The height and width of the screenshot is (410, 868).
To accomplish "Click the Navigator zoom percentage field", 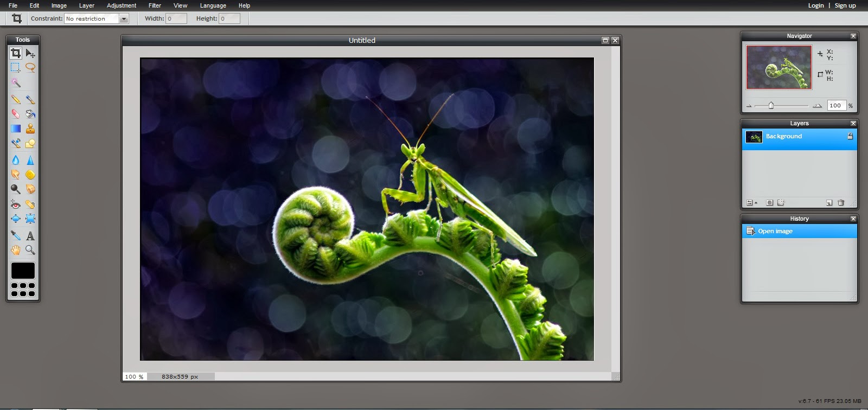I will coord(837,106).
